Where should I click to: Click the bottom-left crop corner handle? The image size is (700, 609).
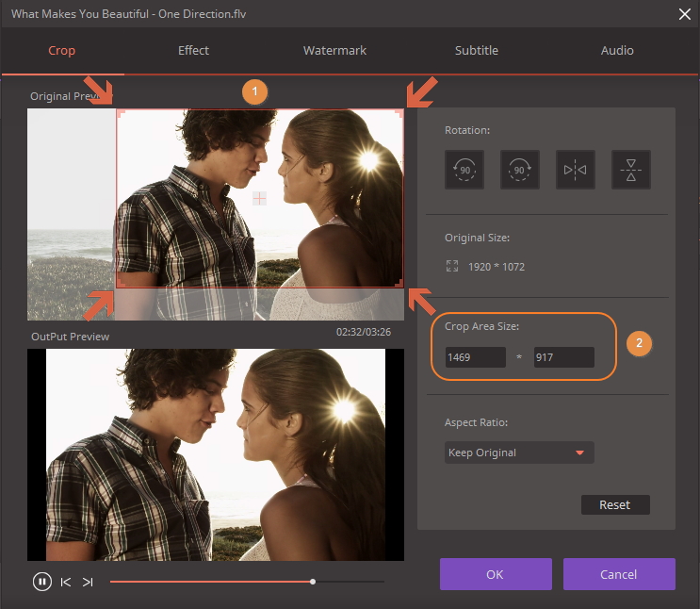[121, 283]
